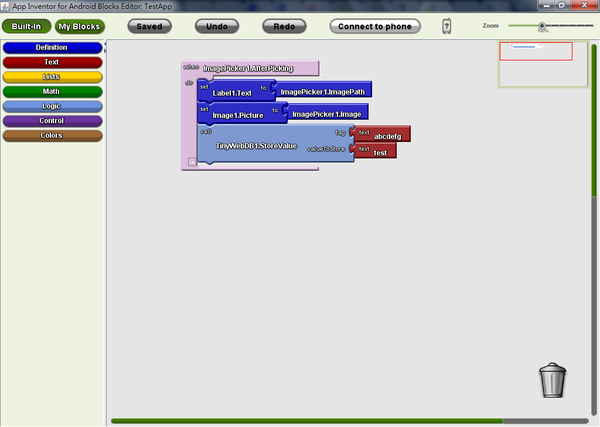Click the vertical workspace scrollbar
This screenshot has height=427, width=600.
pyautogui.click(x=594, y=230)
